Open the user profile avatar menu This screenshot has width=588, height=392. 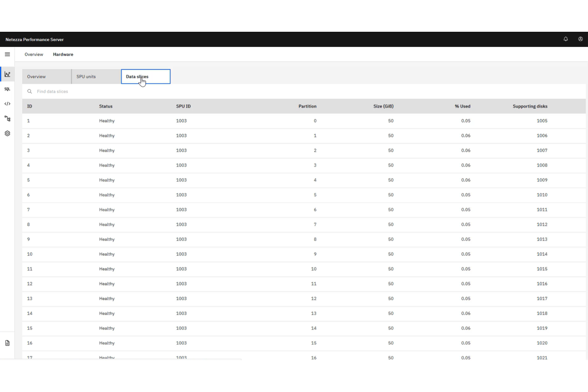tap(580, 39)
